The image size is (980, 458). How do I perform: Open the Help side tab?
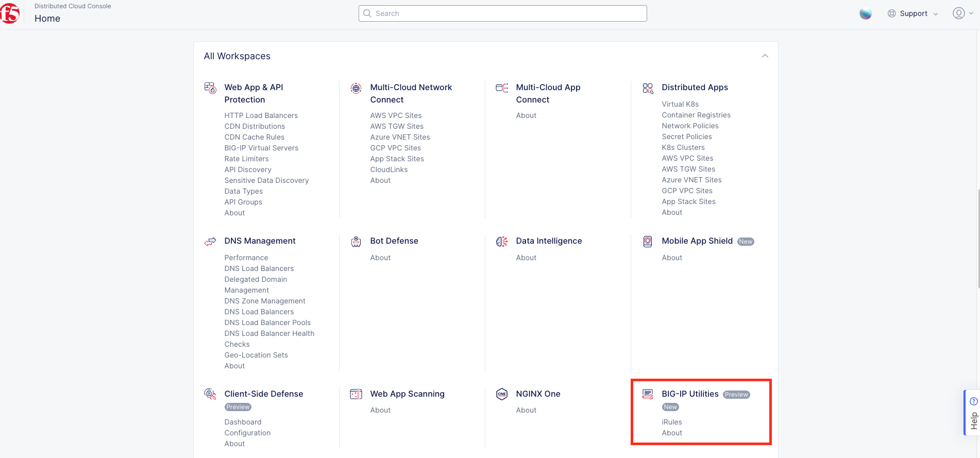coord(973,413)
